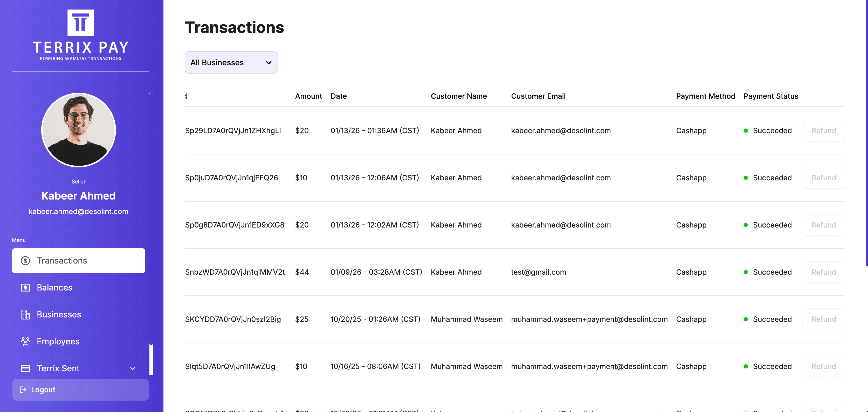Open the Transactions menu item
This screenshot has height=412, width=868.
tap(79, 260)
